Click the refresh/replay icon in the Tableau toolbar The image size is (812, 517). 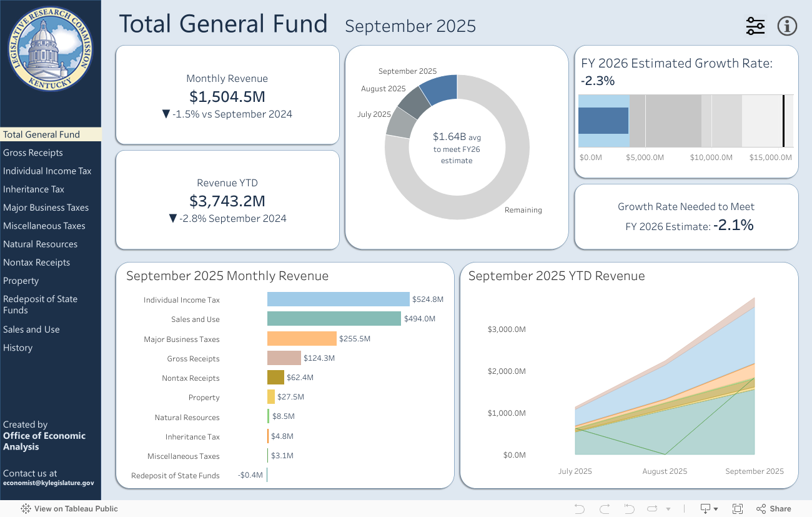tap(653, 509)
